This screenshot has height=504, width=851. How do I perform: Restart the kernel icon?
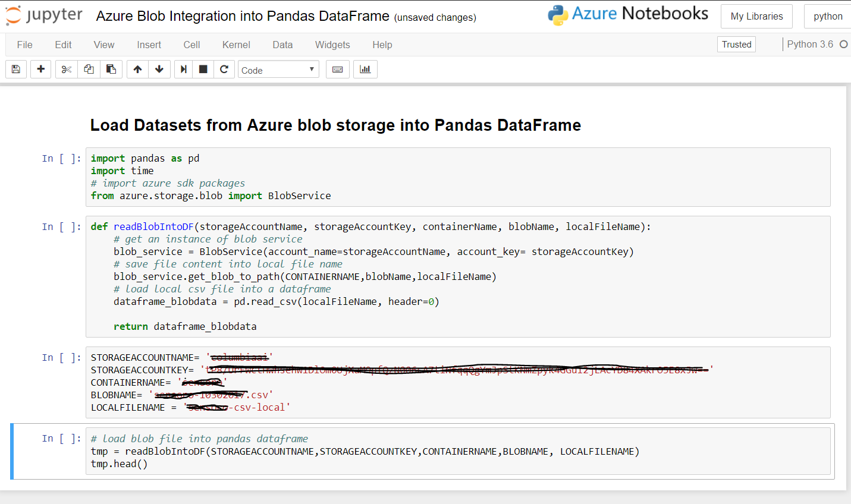coord(224,70)
